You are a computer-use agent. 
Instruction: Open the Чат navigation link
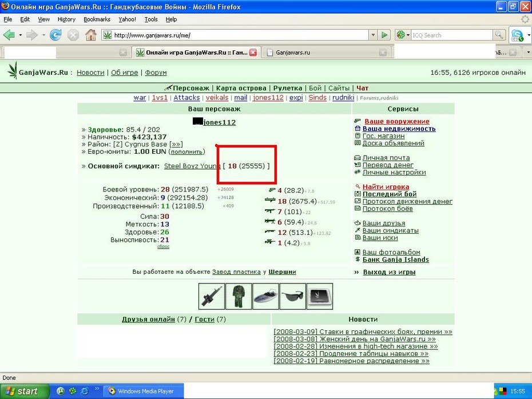coord(362,88)
